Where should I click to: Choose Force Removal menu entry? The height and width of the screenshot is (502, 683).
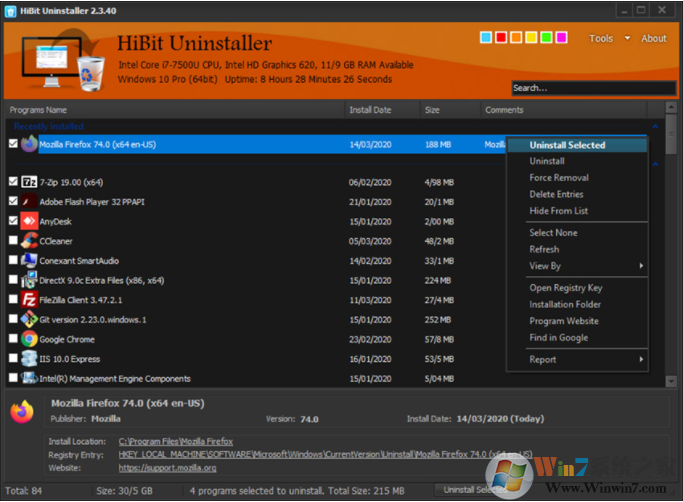577,178
